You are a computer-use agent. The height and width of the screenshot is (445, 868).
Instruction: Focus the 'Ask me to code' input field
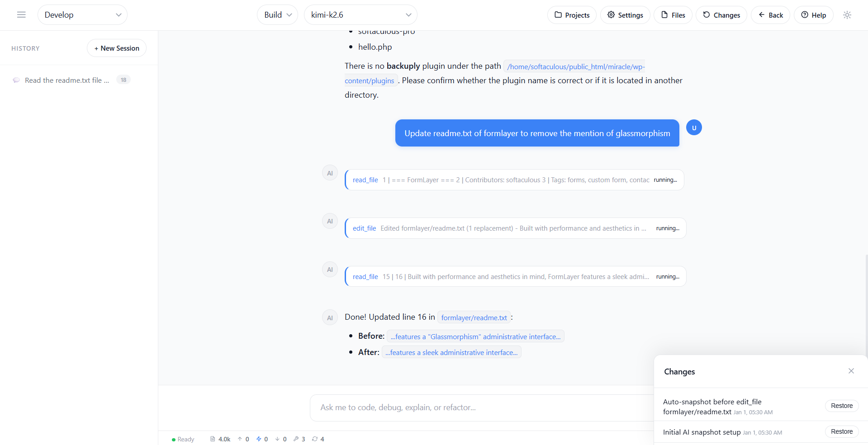482,407
